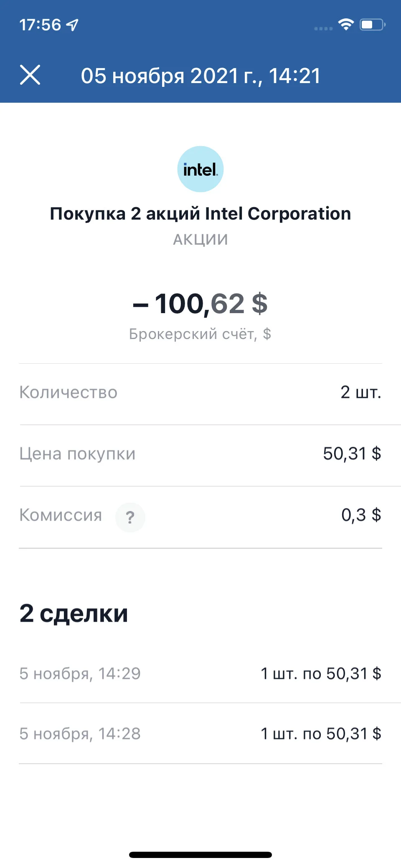
Task: Tap the title Покупка 2 акций Intel Corporation
Action: [x=200, y=214]
